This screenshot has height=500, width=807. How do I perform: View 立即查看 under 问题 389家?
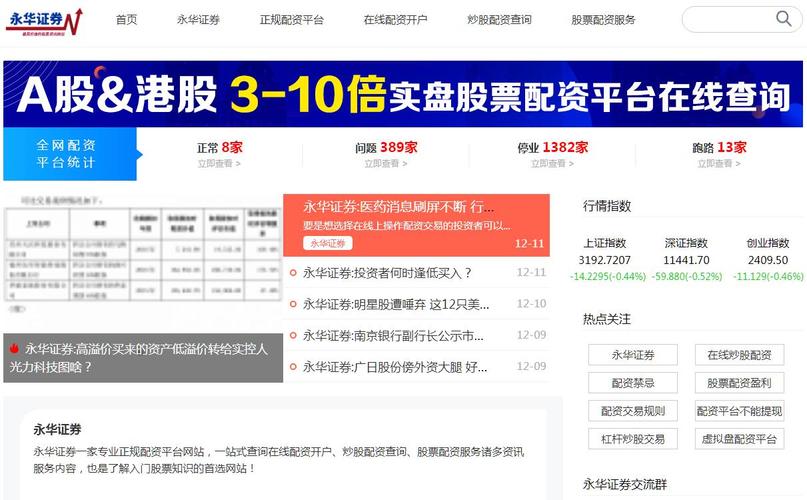[x=386, y=164]
